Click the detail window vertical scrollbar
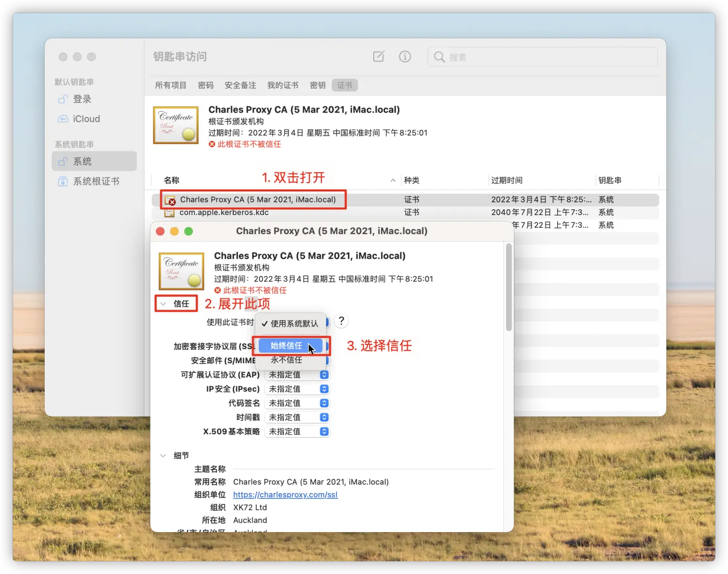Screen dimensions: 728x574 pos(509,287)
